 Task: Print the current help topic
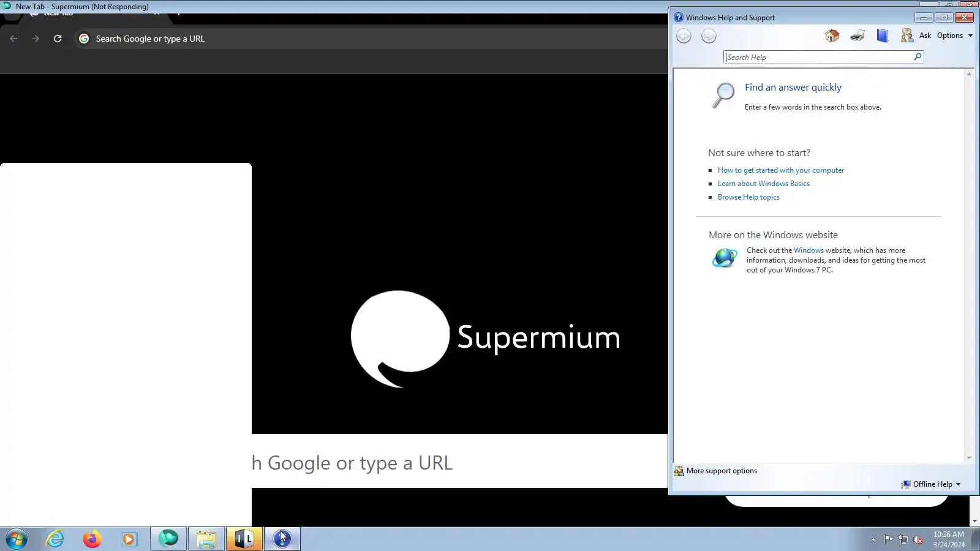tap(858, 36)
